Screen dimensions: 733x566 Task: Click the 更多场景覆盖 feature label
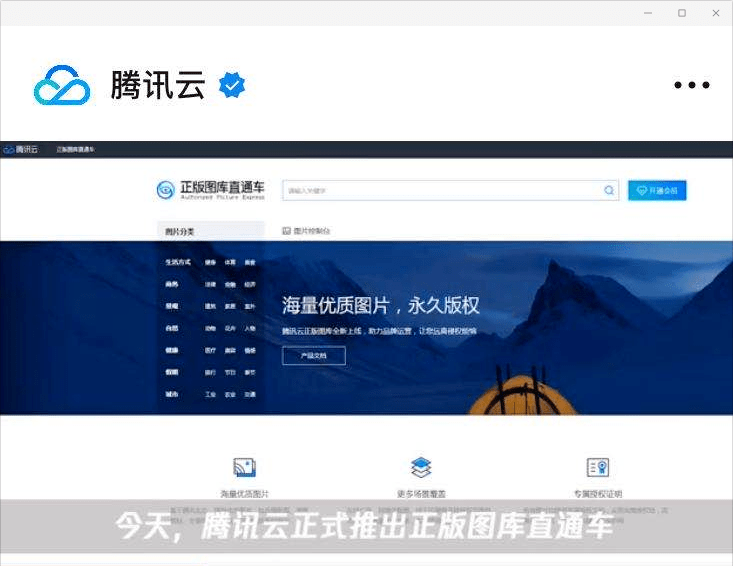click(421, 494)
